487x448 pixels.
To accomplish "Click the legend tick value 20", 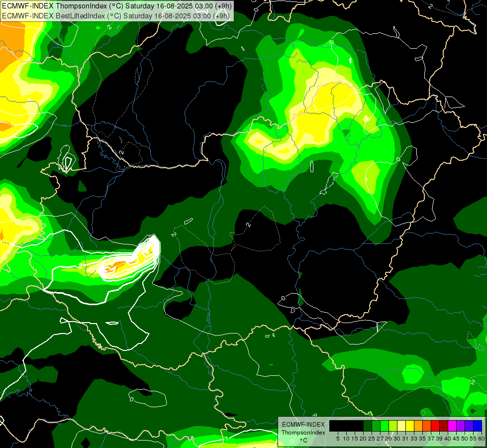I will point(363,439).
